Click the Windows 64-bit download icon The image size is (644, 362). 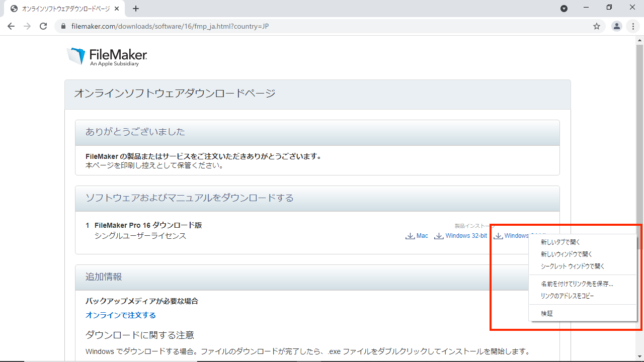coord(498,236)
